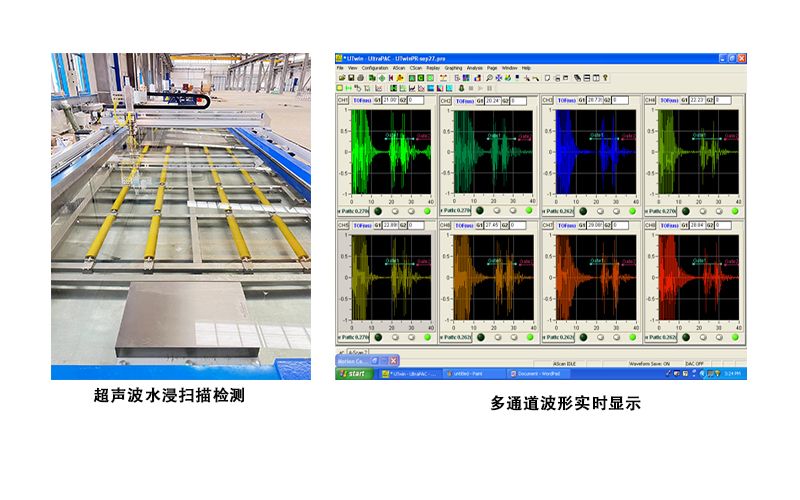Toggle the dark green indicator under CH2
Image resolution: width=800 pixels, height=500 pixels.
(478, 211)
